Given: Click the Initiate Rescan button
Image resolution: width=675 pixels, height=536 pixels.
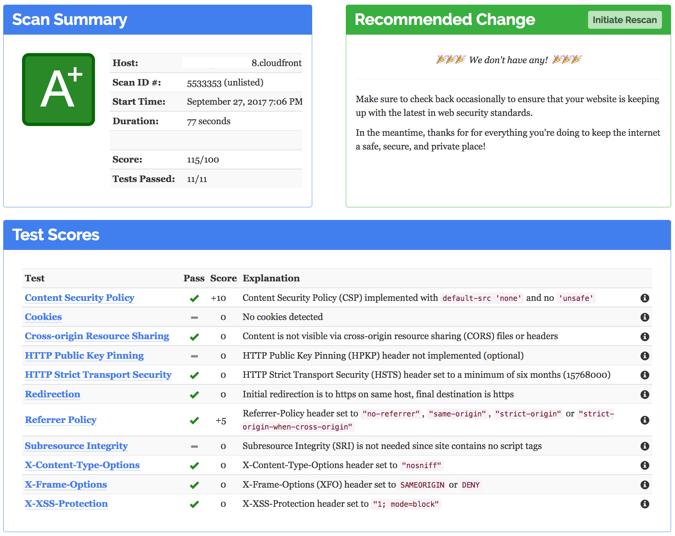Looking at the screenshot, I should click(x=624, y=20).
